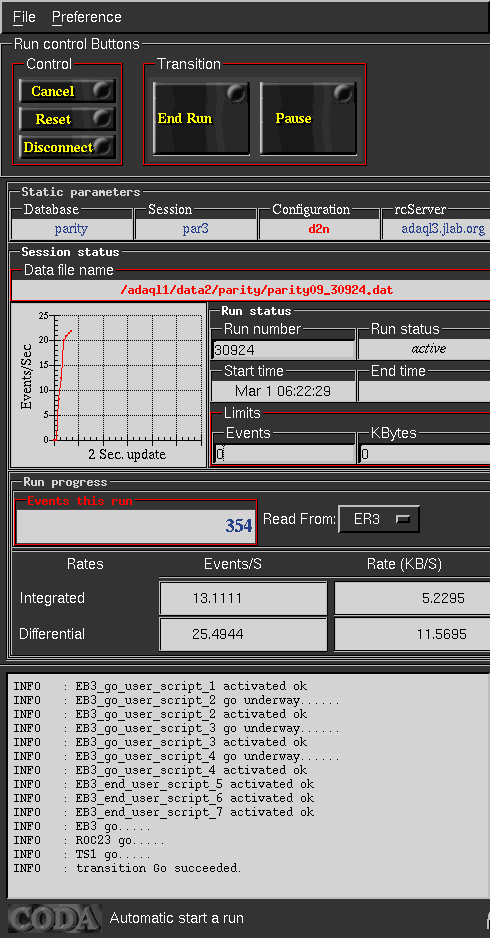Open the Preference menu
This screenshot has height=938, width=490.
[87, 17]
